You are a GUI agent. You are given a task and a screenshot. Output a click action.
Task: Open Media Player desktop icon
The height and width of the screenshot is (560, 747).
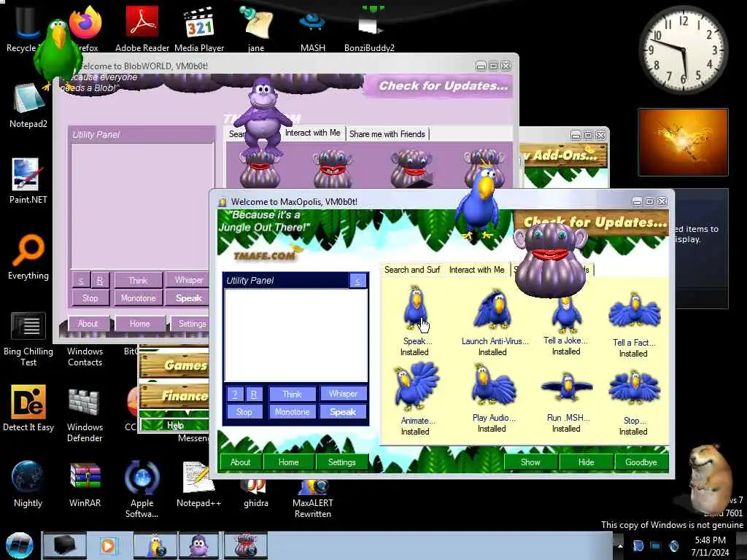[199, 28]
